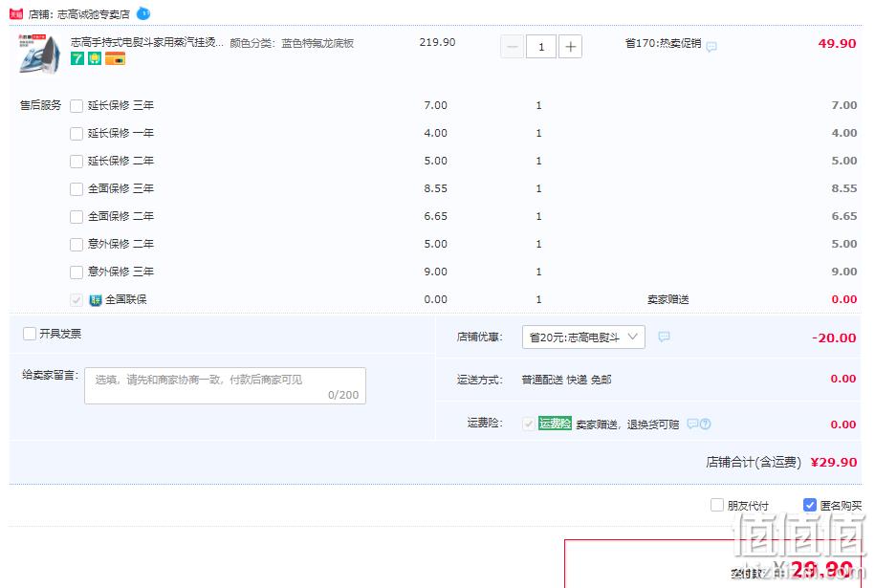Select 全面保修 三年 checkbox
875x588 pixels.
point(77,189)
